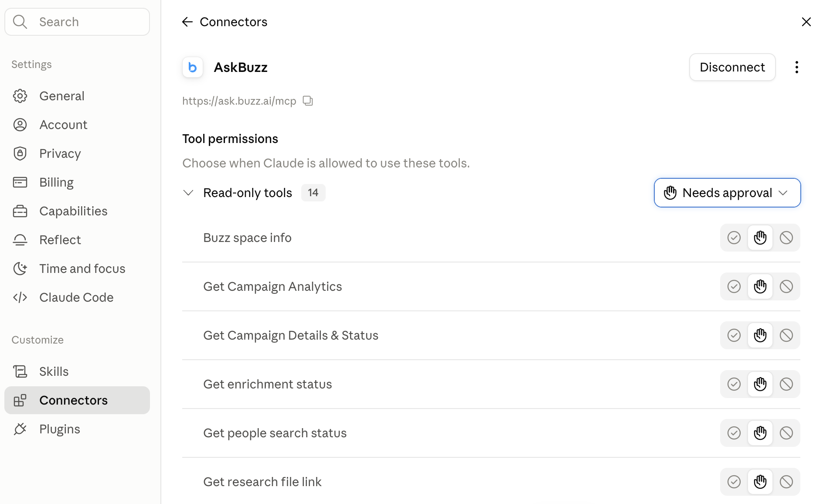The width and height of the screenshot is (823, 504).
Task: Click the AskBuzz logo icon
Action: click(x=193, y=67)
